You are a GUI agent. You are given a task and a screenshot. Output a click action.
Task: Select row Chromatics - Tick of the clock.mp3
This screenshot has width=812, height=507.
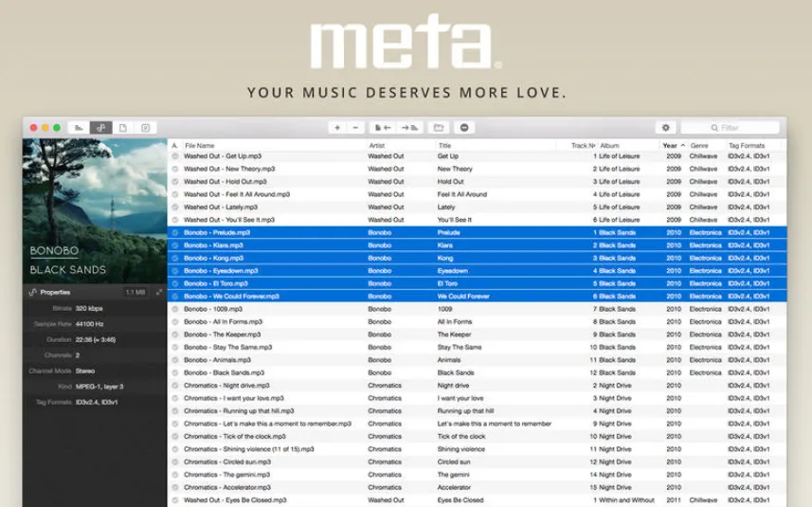coord(477,436)
